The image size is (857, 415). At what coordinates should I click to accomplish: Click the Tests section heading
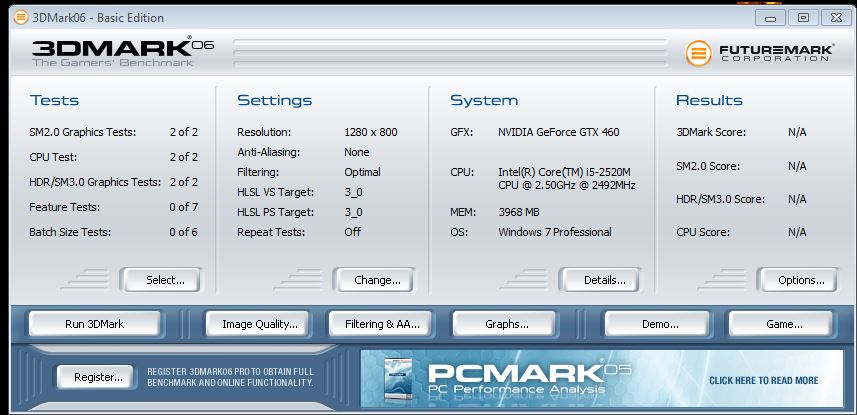tap(55, 101)
